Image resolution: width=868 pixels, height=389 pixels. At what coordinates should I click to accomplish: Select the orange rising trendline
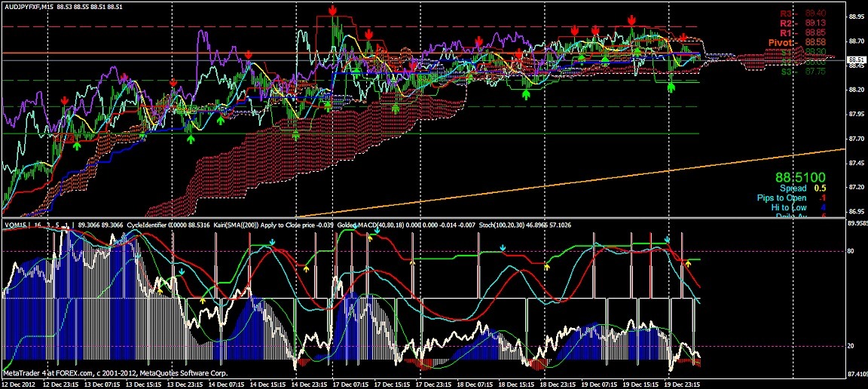click(x=570, y=183)
